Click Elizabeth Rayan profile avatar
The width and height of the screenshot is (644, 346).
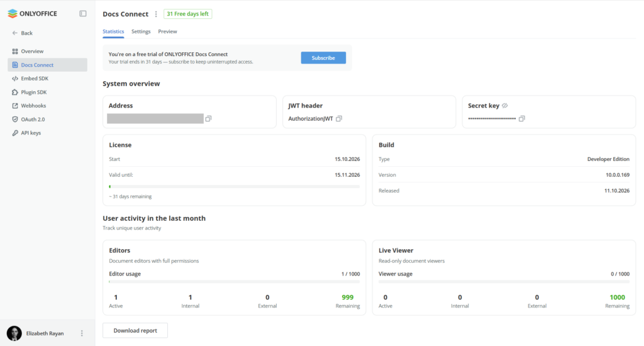(x=14, y=333)
